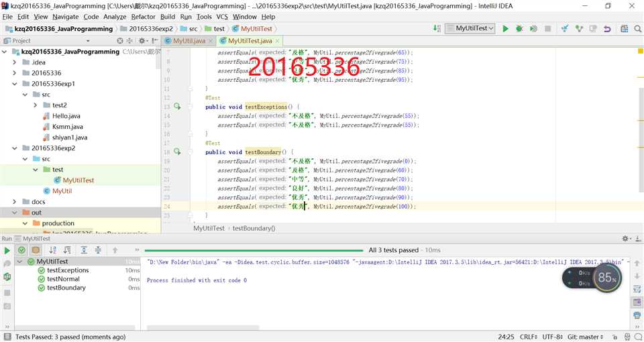Change UTF-8 file encoding in status bar
This screenshot has width=644, height=342.
553,337
